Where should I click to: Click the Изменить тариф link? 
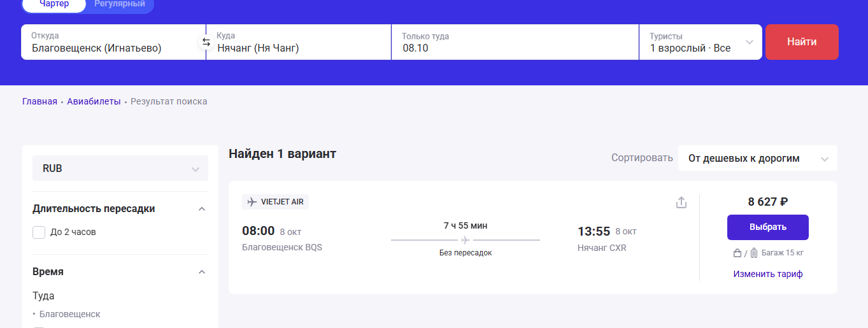pyautogui.click(x=767, y=274)
